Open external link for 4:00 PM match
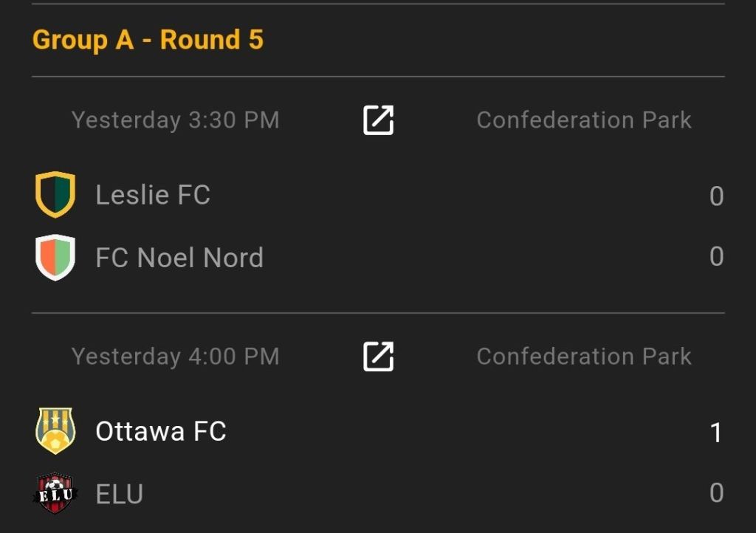The image size is (756, 533). (378, 357)
